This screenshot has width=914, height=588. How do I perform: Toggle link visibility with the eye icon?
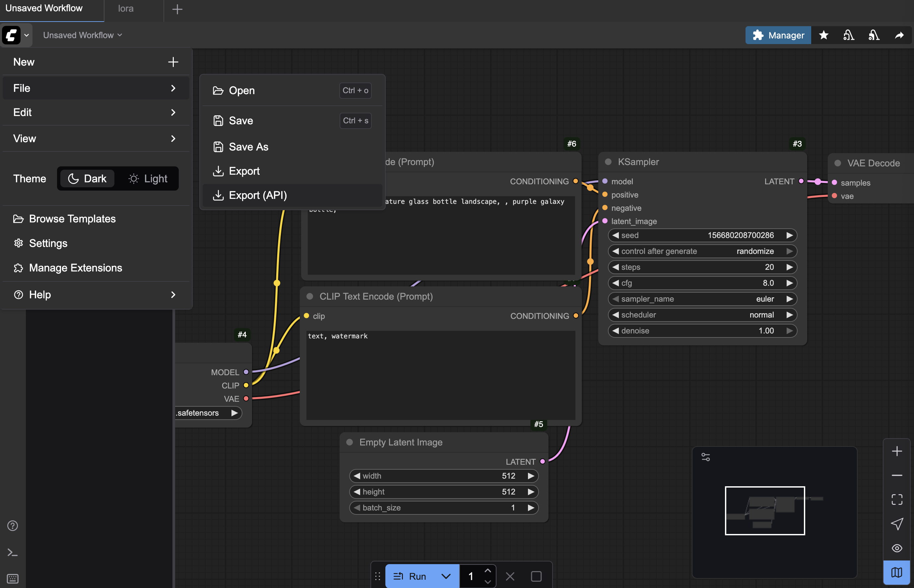tap(896, 548)
